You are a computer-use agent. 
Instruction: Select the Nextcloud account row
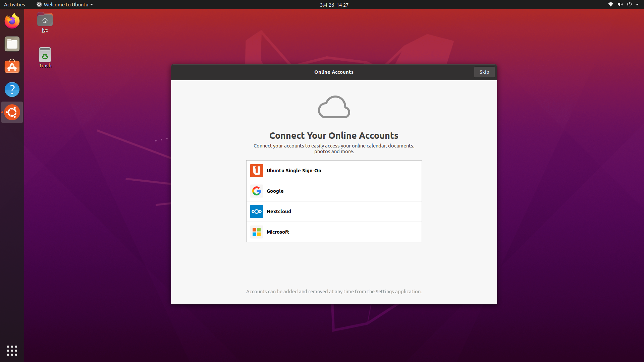pos(334,212)
